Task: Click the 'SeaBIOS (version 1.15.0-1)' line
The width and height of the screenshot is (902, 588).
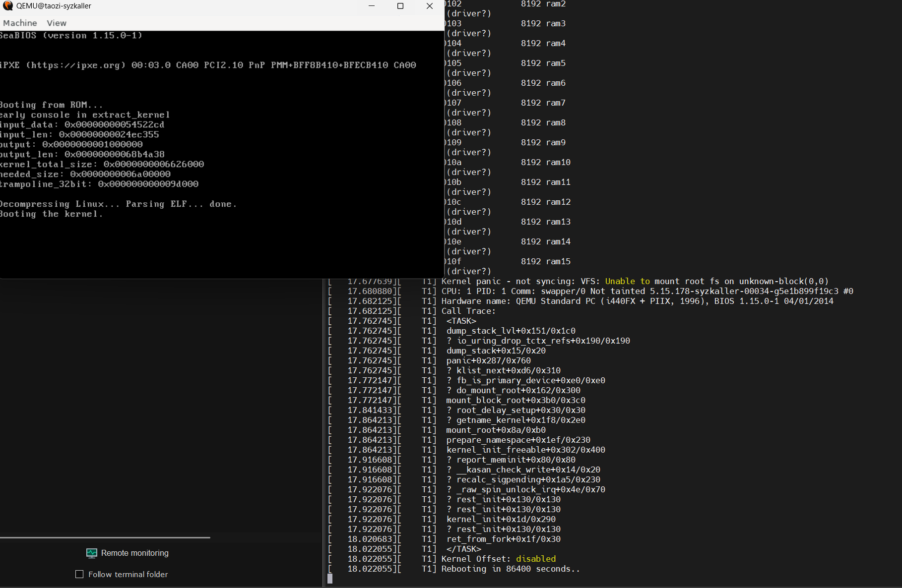Action: (71, 35)
